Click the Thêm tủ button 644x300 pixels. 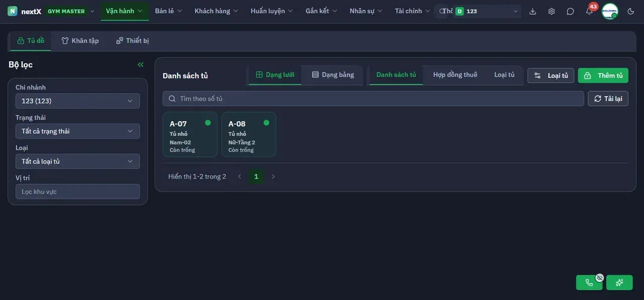point(603,76)
